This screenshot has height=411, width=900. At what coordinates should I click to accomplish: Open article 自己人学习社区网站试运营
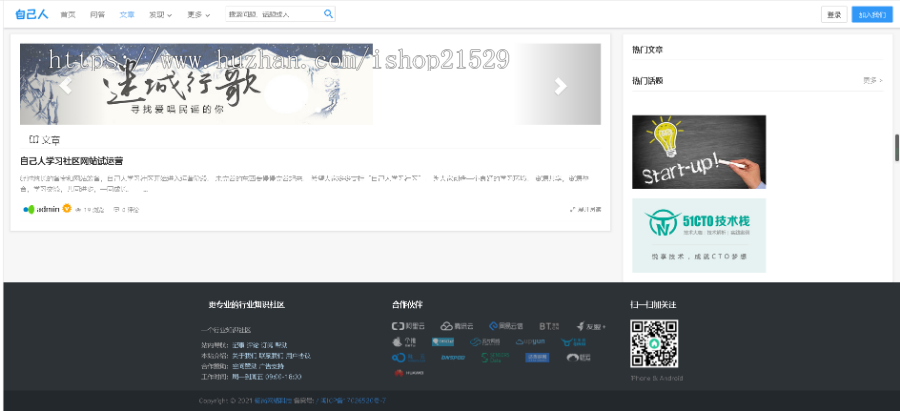[x=71, y=161]
